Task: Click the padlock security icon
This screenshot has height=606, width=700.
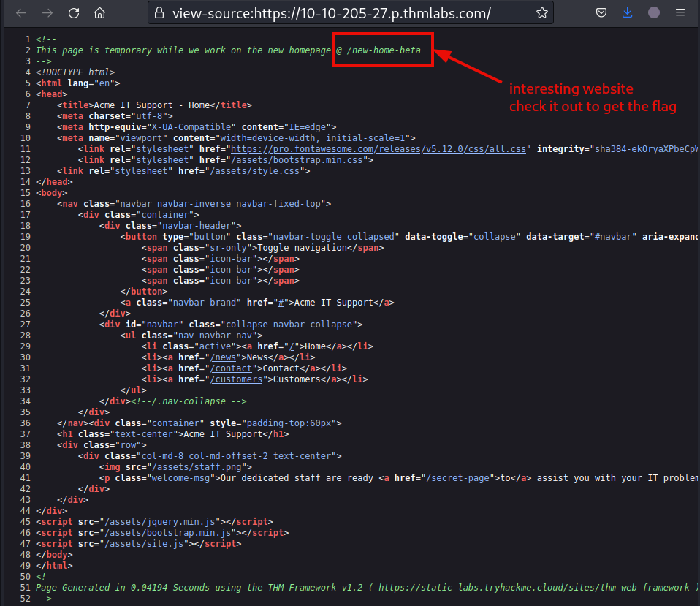Action: tap(160, 12)
